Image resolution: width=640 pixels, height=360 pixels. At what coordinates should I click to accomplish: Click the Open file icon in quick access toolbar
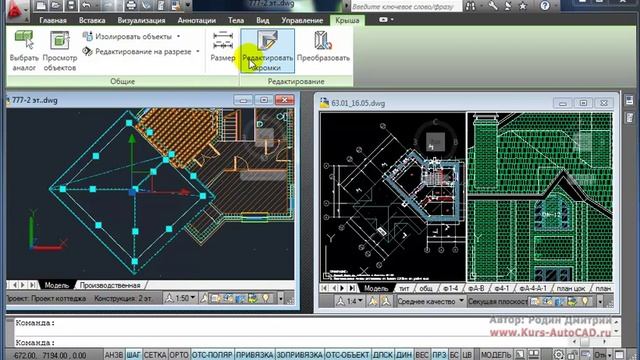tap(56, 5)
